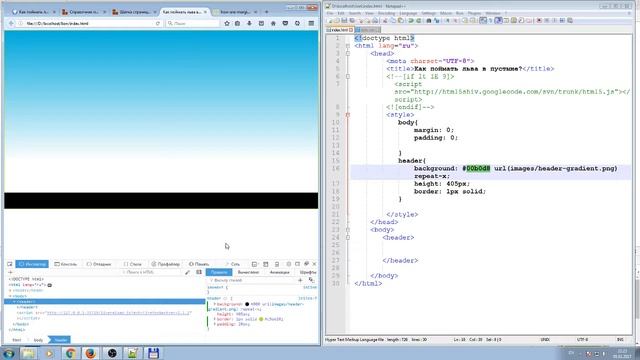Click black color swatch in background rule
Viewport: 640px width, 360px height.
coord(247,304)
